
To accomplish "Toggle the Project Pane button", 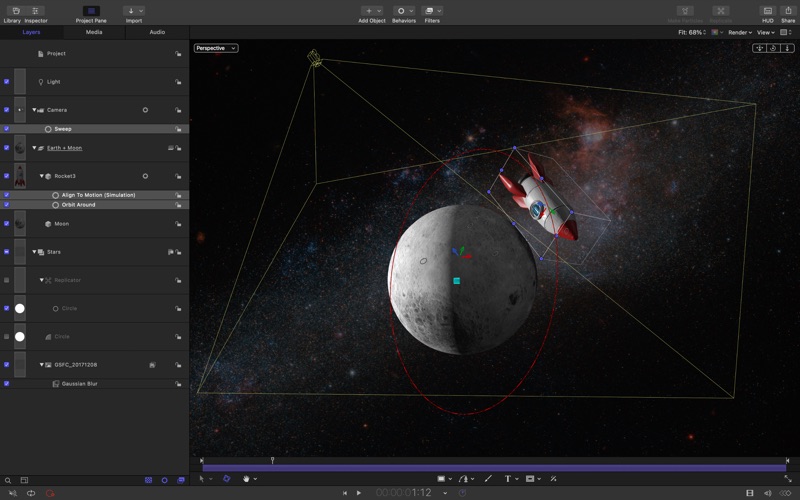I will click(91, 11).
